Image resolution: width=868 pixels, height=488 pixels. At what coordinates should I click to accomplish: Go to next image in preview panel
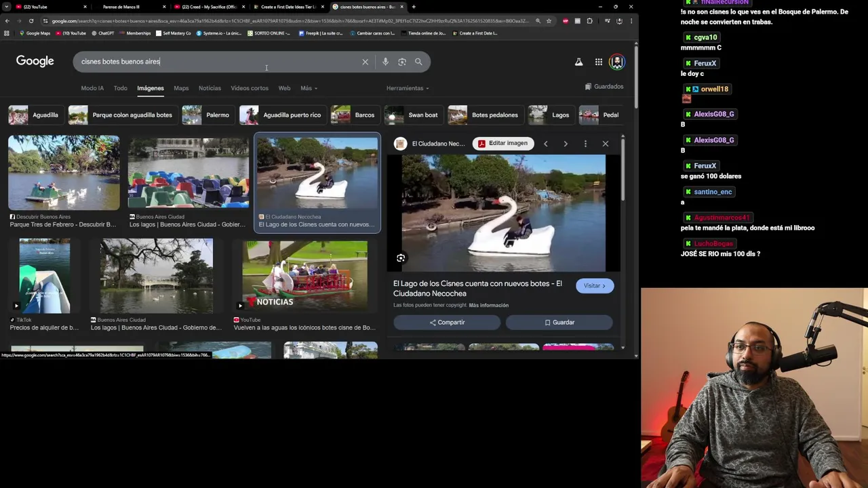click(x=566, y=144)
